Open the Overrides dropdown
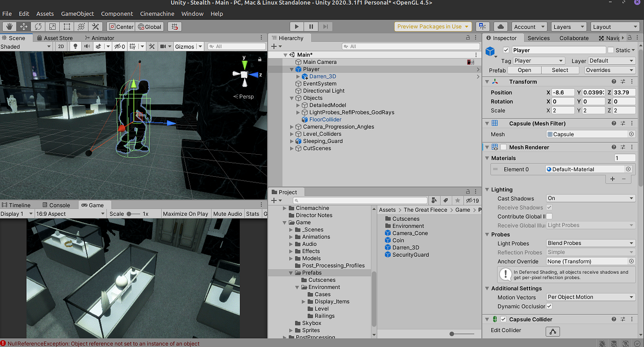 coord(610,70)
